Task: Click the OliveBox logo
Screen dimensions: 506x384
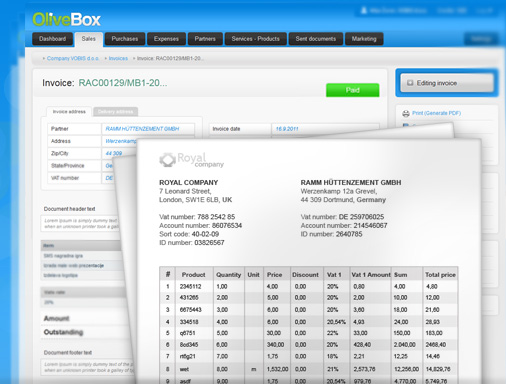Action: click(x=66, y=19)
